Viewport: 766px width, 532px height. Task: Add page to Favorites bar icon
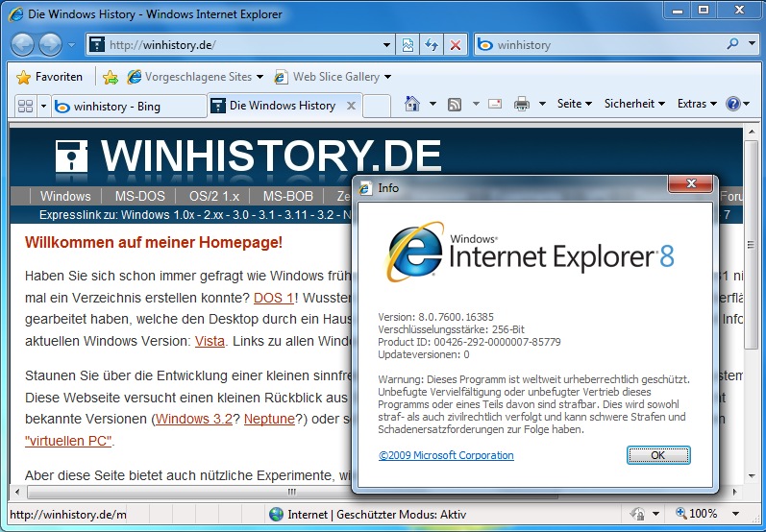(x=111, y=77)
